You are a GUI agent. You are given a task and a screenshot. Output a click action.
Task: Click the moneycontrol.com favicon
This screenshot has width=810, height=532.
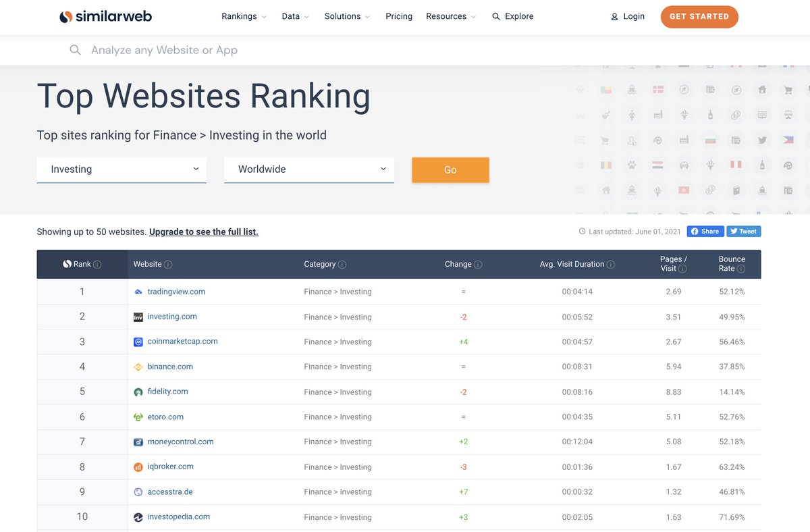138,442
